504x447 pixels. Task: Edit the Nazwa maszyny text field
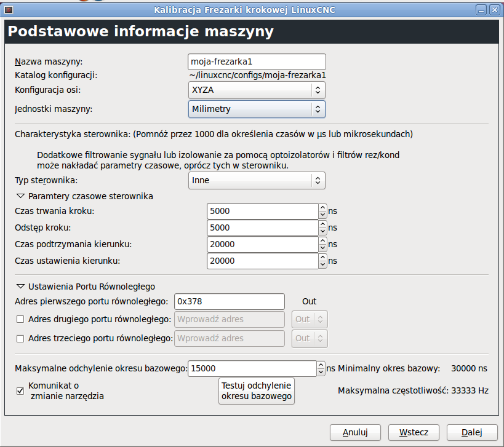click(x=257, y=61)
